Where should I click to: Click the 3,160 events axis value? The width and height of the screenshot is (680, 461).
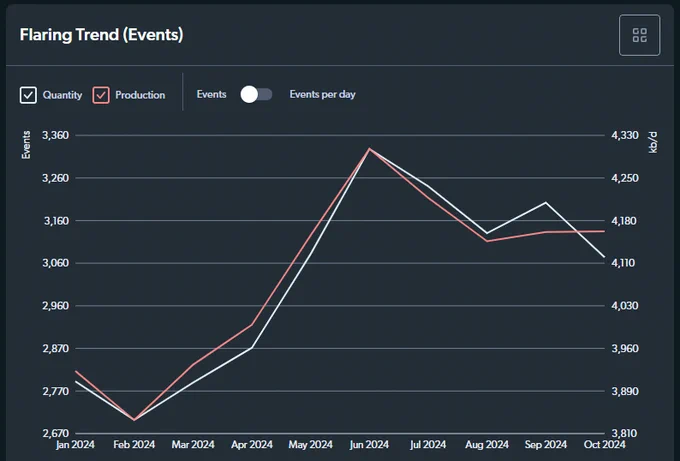[56, 221]
